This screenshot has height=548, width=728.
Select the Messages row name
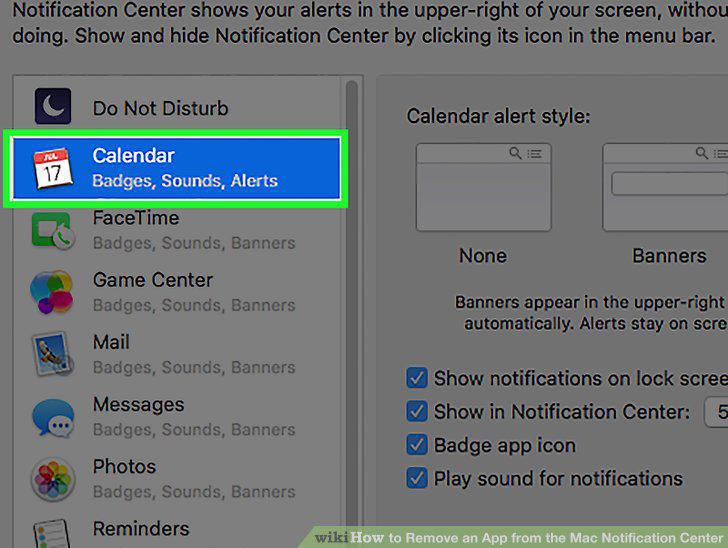[x=138, y=404]
